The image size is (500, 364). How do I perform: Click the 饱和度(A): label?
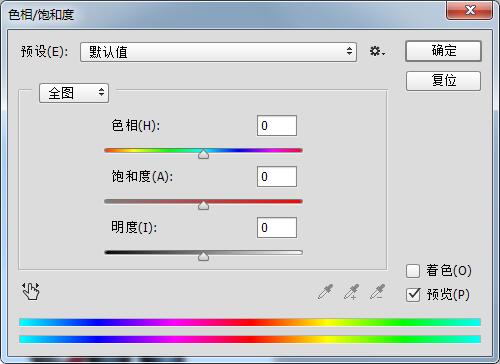tap(142, 177)
